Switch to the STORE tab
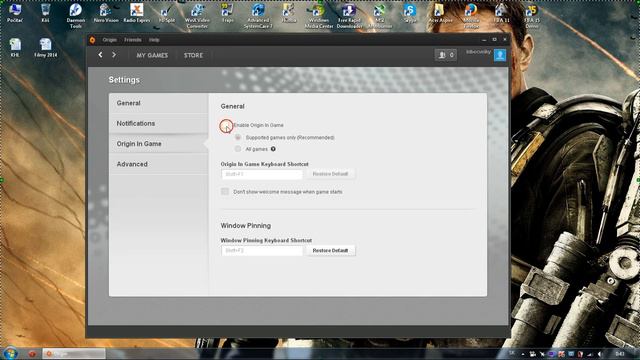This screenshot has height=360, width=640. [x=193, y=55]
